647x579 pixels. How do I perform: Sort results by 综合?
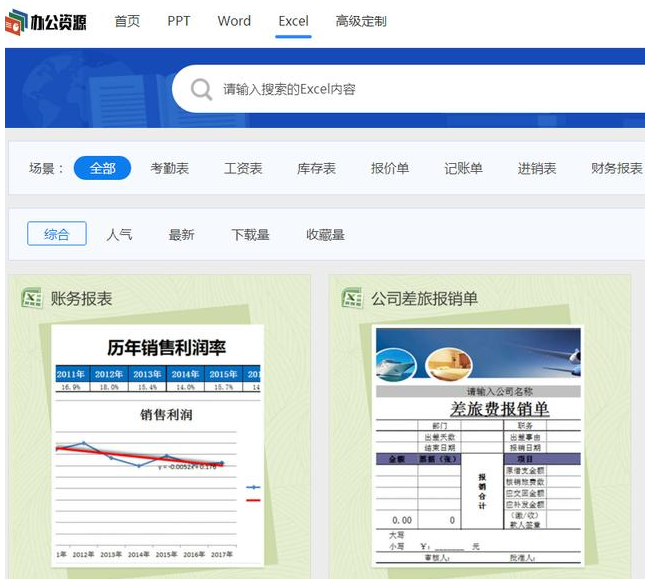(57, 234)
